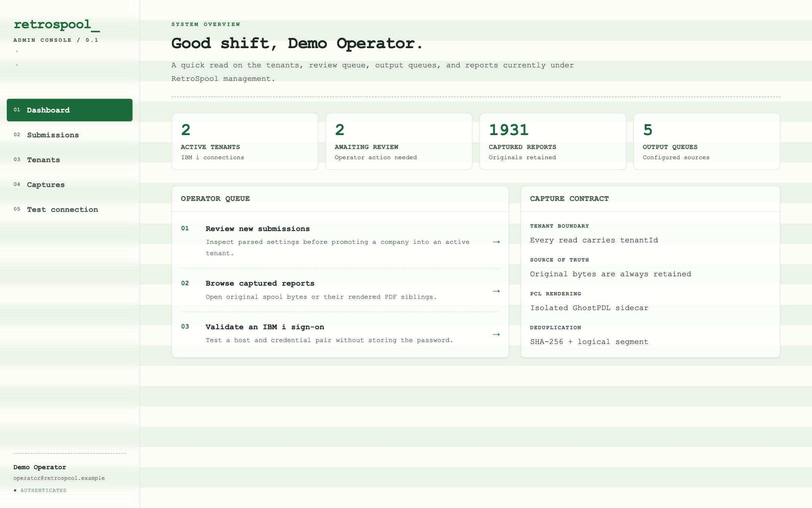Select the Captured Reports stat card
Image resolution: width=812 pixels, height=508 pixels.
pyautogui.click(x=553, y=141)
